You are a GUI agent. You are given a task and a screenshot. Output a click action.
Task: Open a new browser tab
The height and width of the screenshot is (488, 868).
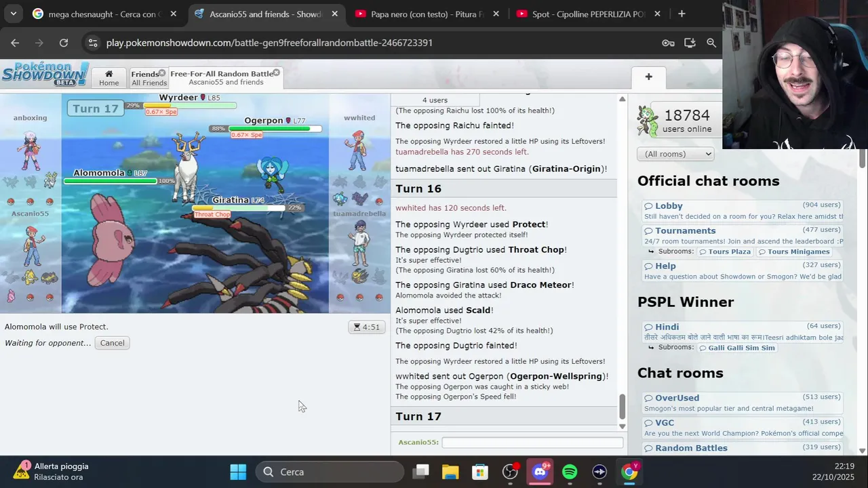682,14
